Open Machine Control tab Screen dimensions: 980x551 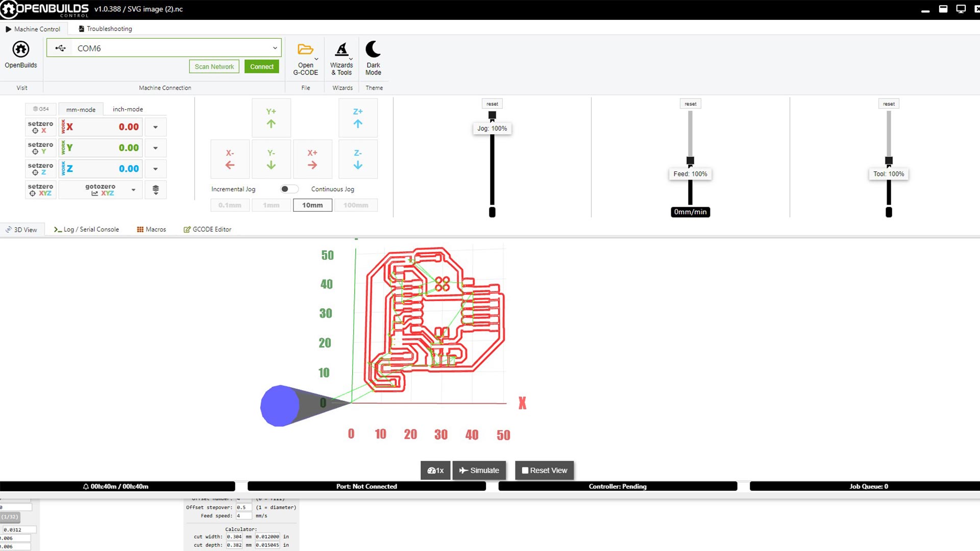click(33, 29)
